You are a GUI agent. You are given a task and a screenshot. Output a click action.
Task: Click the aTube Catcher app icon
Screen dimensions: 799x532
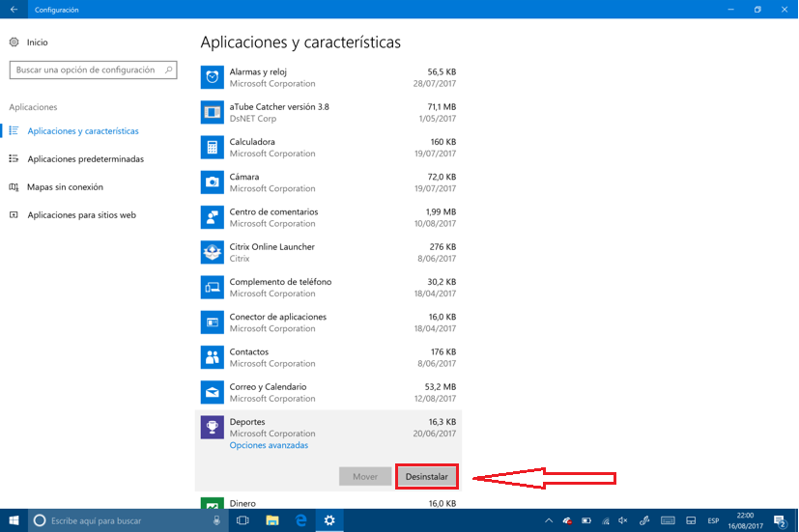[x=212, y=113]
